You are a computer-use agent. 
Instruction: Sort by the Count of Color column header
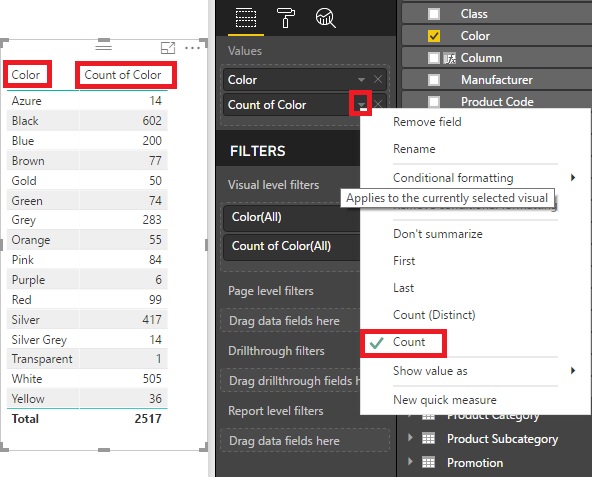tap(123, 75)
